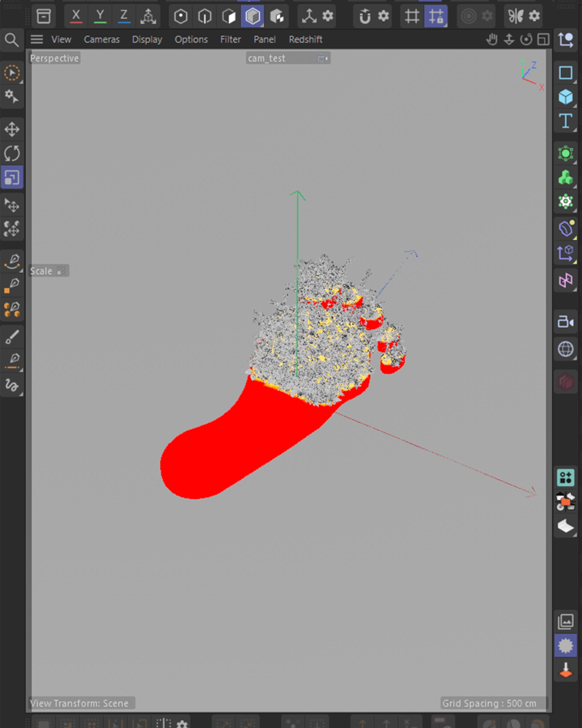Open Axis tool settings gear
This screenshot has width=582, height=728.
click(x=328, y=15)
